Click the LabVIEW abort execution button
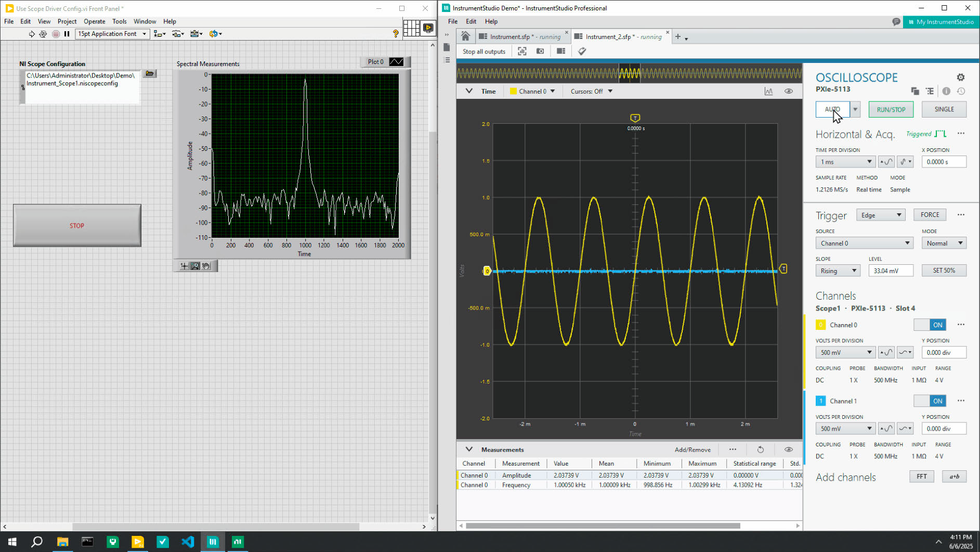Screen dimensions: 980x552 coord(56,34)
